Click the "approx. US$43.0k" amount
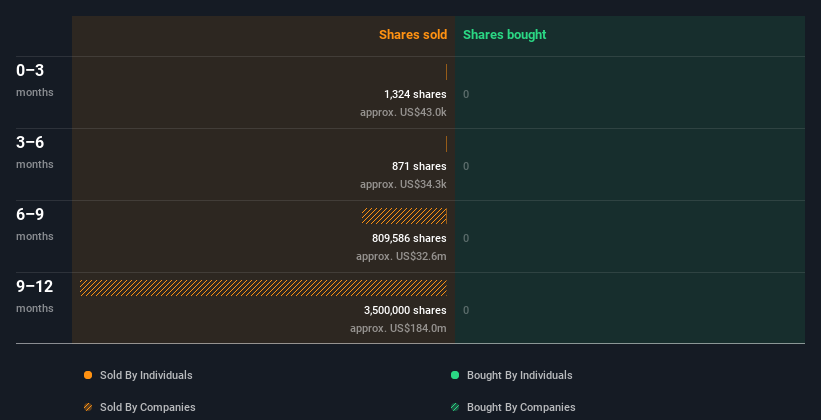This screenshot has height=420, width=821. [403, 112]
